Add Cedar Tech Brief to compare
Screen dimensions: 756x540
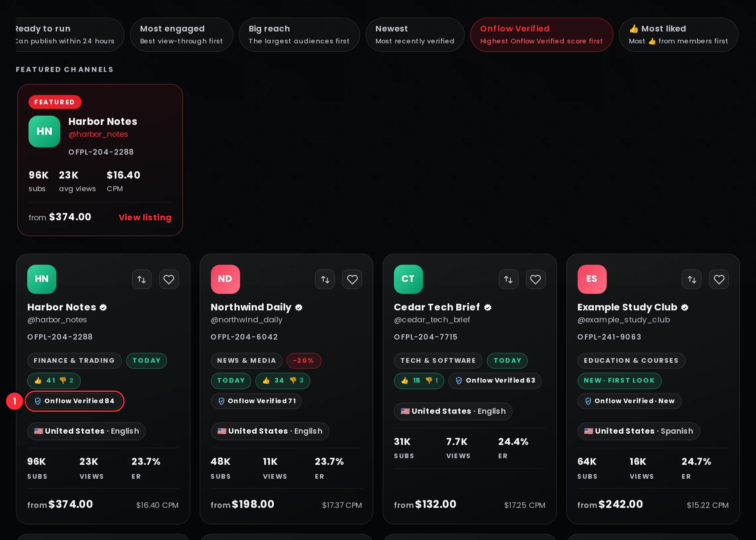508,279
